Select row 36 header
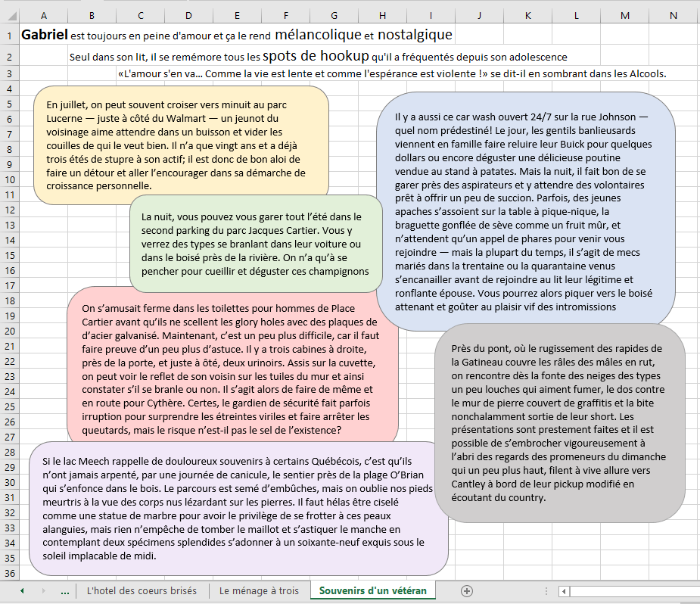700x604 pixels. point(8,573)
